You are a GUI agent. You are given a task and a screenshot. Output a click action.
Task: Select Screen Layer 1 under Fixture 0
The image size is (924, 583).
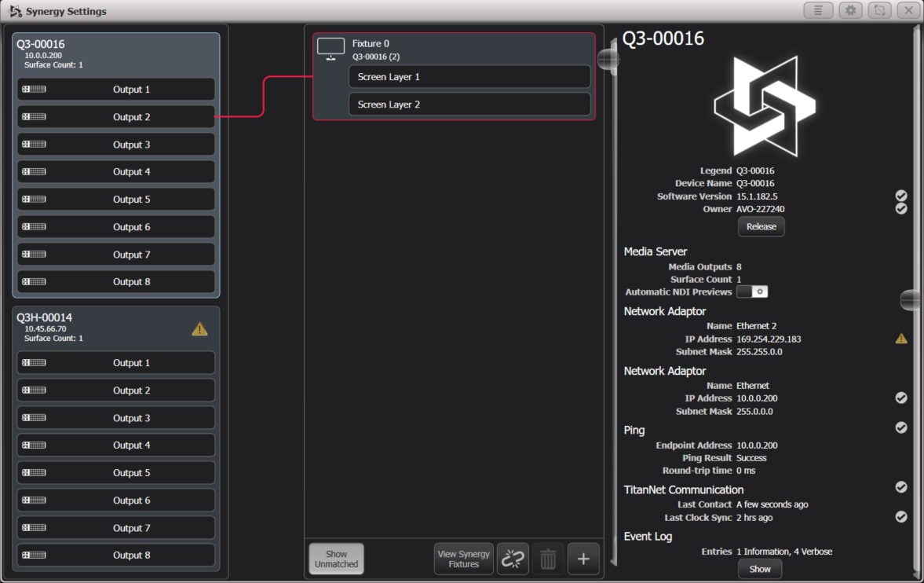(x=469, y=76)
